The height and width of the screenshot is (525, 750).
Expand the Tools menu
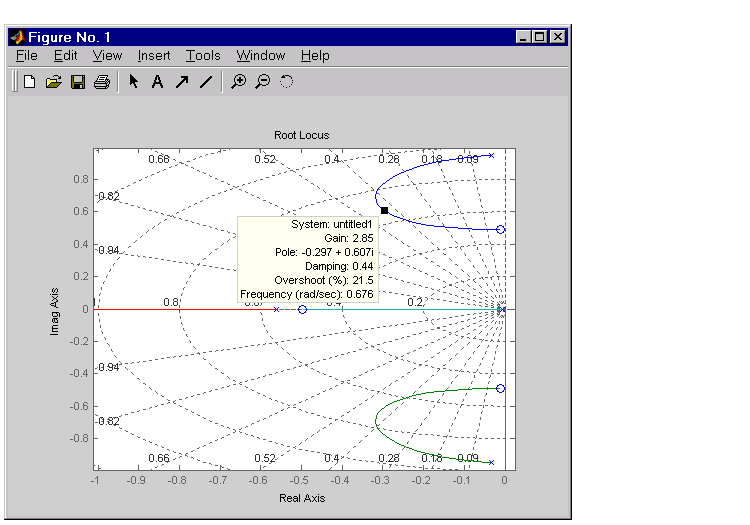(x=203, y=56)
